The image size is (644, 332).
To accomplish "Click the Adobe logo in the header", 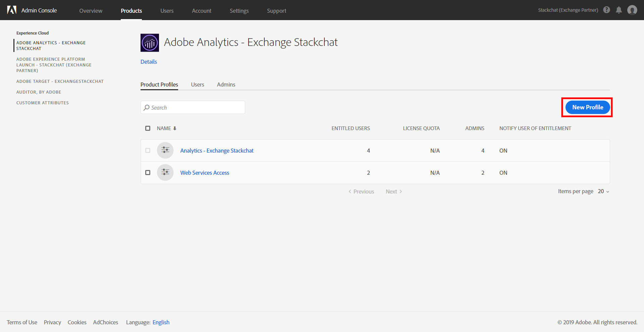I will [12, 10].
